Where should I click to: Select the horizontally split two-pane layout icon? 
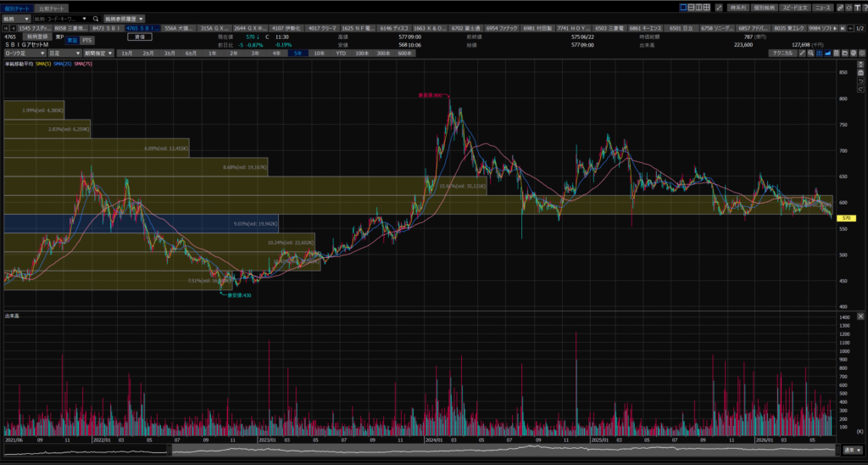tap(692, 8)
